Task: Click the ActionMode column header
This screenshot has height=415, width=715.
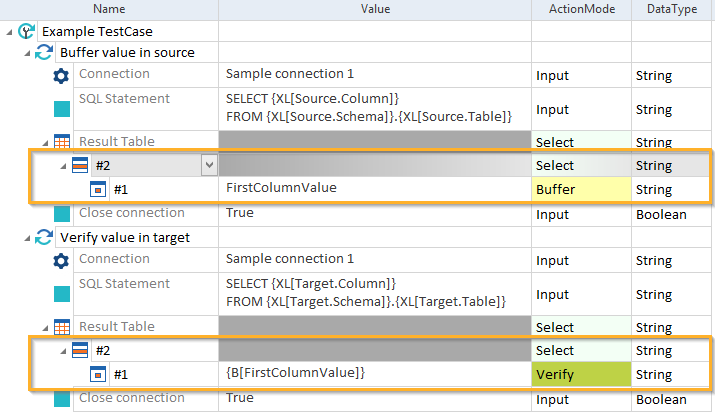Action: point(581,9)
